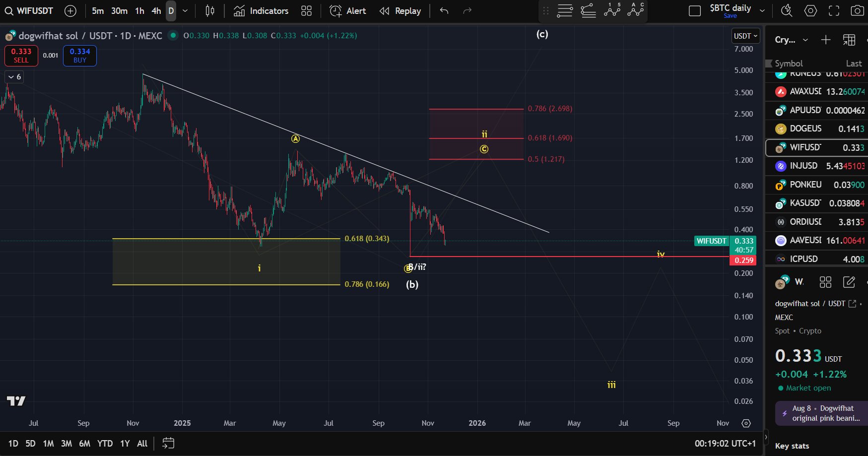
Task: Set chart range to 3M
Action: pyautogui.click(x=67, y=444)
